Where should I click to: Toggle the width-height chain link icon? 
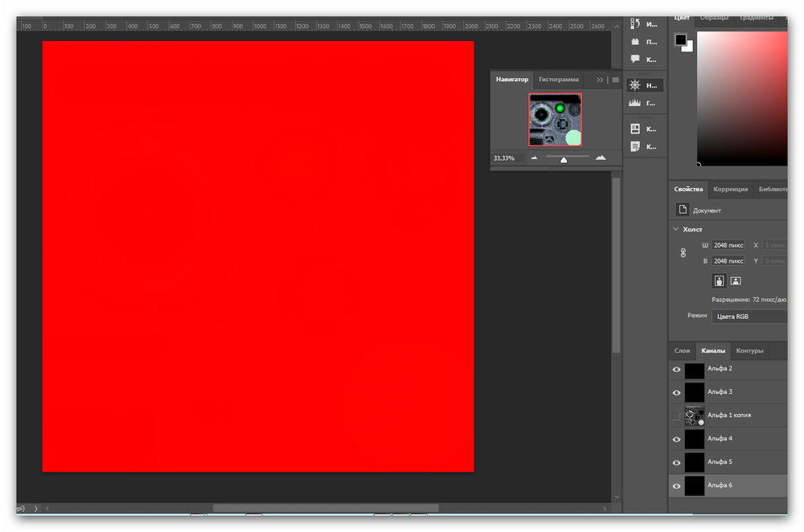tap(683, 252)
